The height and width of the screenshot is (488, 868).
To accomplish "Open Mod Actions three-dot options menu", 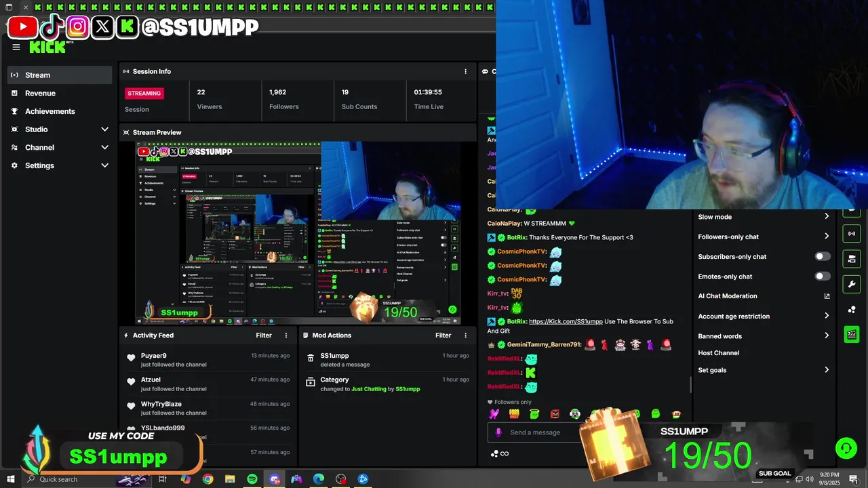I will 465,335.
